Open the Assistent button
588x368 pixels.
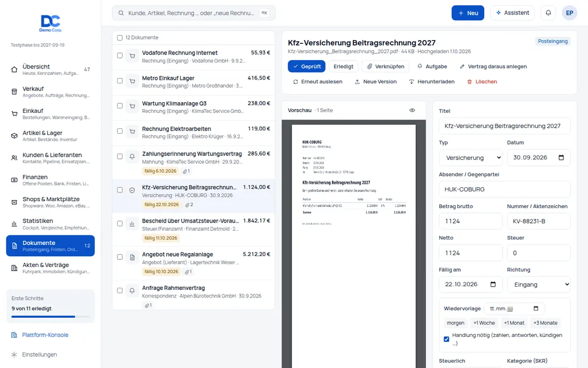coord(512,13)
